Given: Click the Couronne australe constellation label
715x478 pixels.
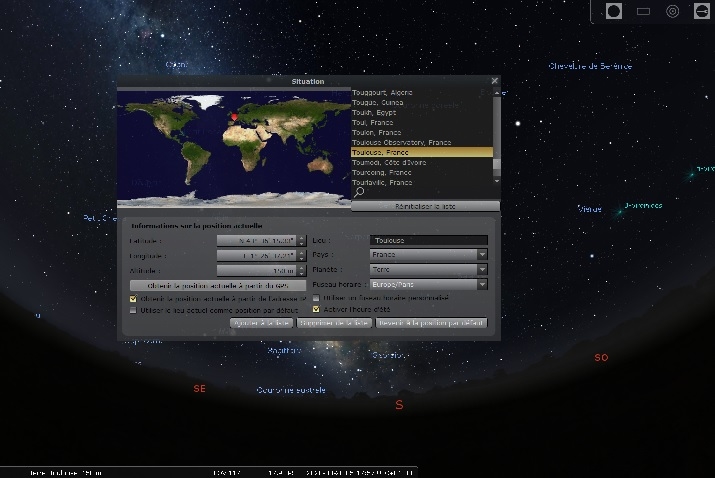Looking at the screenshot, I should tap(291, 390).
